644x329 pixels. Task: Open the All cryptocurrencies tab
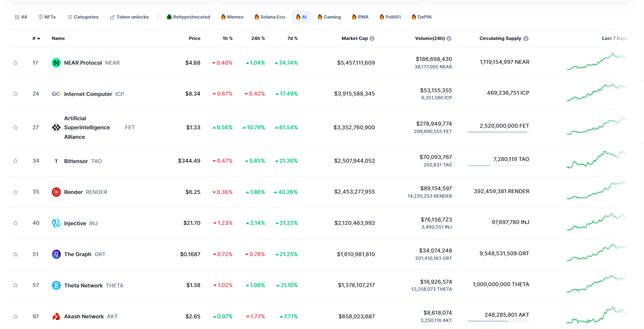pos(21,17)
